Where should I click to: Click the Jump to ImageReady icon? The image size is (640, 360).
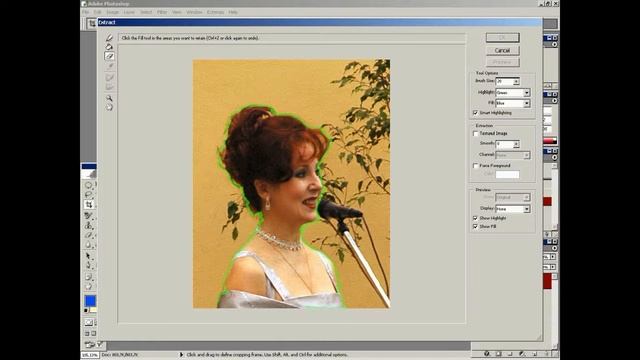point(89,344)
